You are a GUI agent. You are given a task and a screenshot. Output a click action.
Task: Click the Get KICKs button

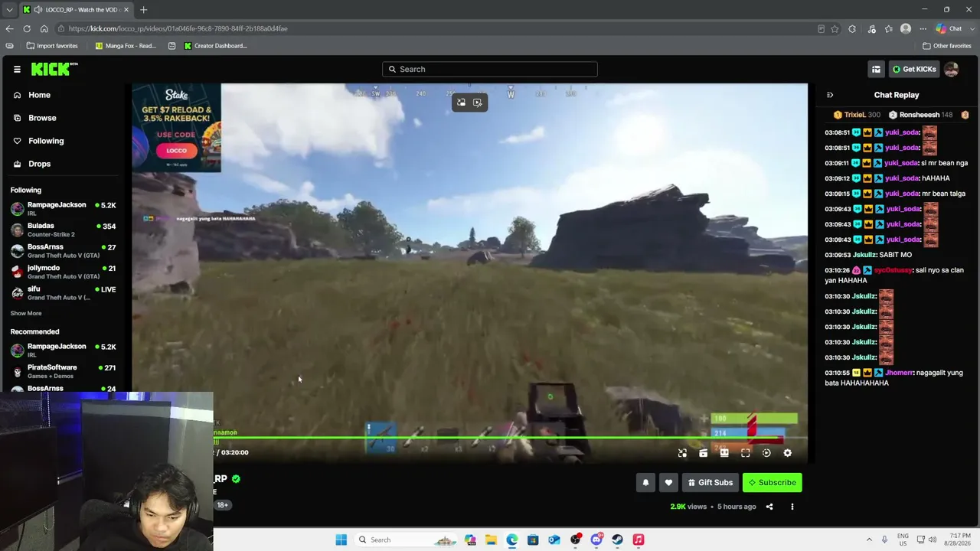tap(914, 69)
